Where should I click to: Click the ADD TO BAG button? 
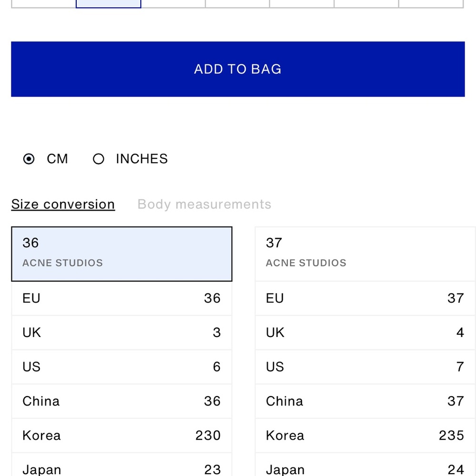[x=238, y=69]
